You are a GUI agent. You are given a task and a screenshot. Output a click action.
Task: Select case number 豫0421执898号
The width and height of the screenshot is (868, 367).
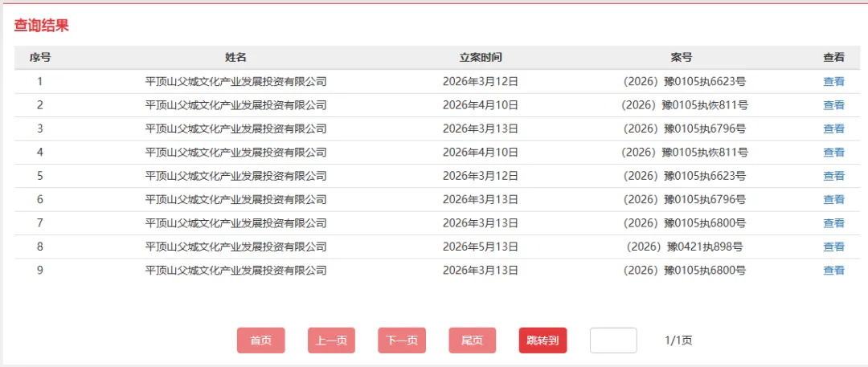click(x=684, y=247)
